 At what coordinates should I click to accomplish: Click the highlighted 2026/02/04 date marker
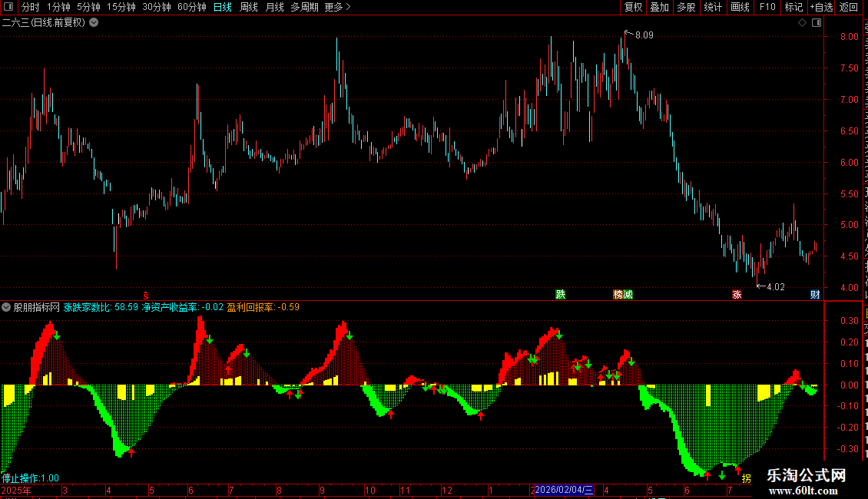point(564,490)
